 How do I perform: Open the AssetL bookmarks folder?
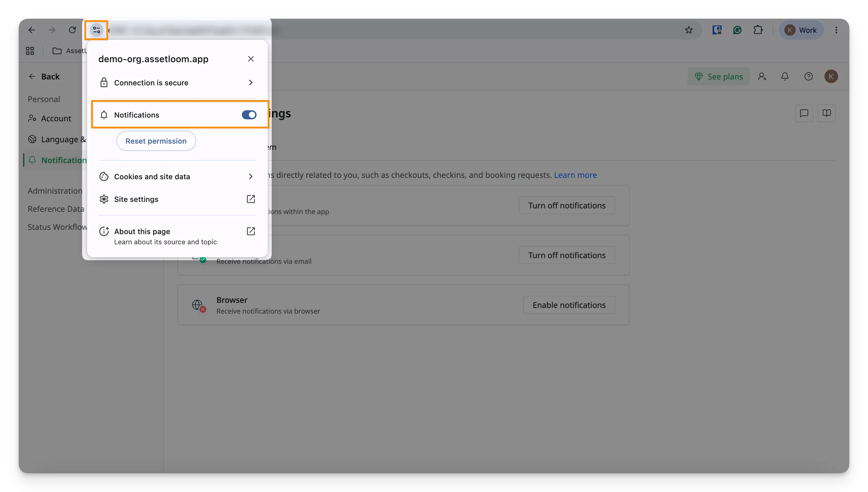(x=70, y=51)
